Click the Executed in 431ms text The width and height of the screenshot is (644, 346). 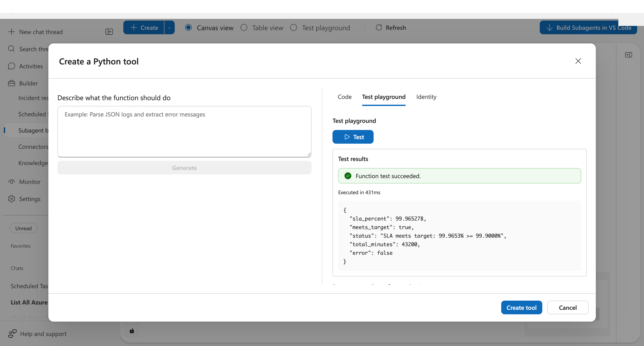[x=359, y=192]
